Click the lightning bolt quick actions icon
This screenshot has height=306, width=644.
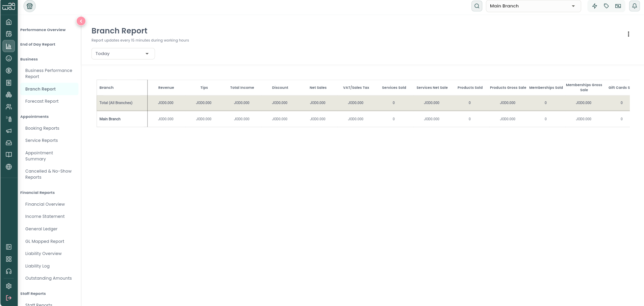595,6
